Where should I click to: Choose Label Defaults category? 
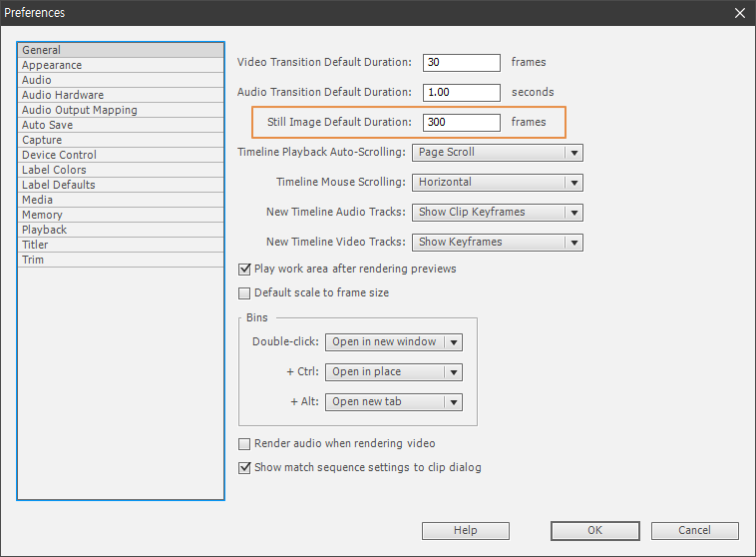[121, 185]
